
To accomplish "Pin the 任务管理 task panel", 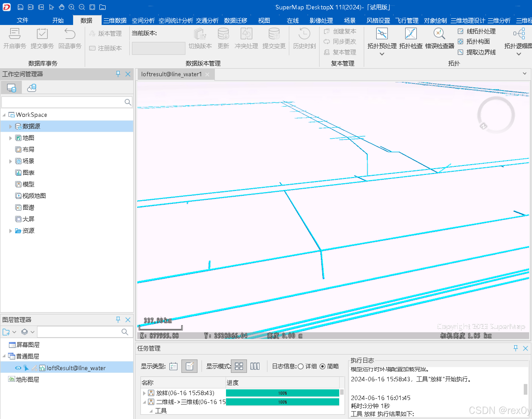I will (x=516, y=348).
